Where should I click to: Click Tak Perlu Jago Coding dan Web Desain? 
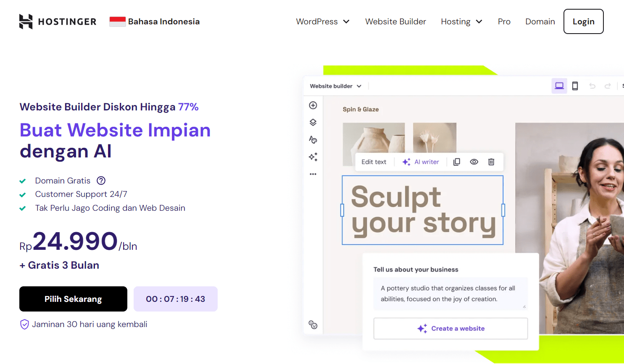coord(110,208)
